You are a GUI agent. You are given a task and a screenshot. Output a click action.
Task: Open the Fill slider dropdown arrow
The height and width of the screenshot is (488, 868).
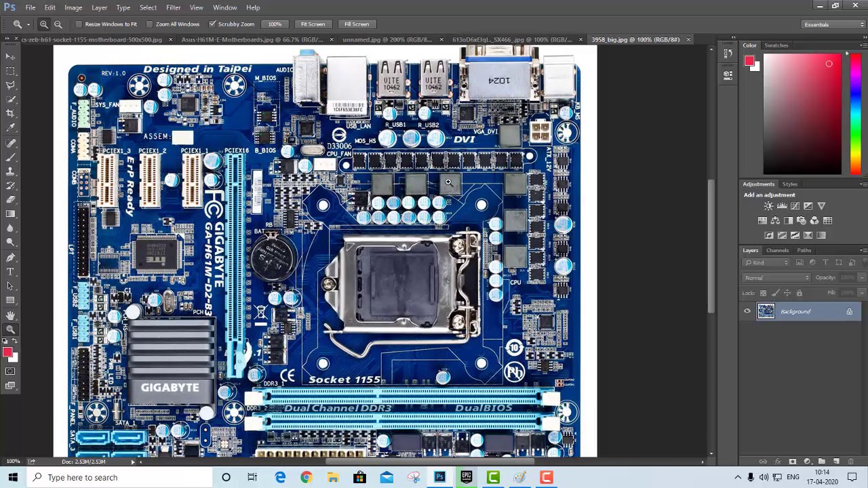click(x=862, y=293)
